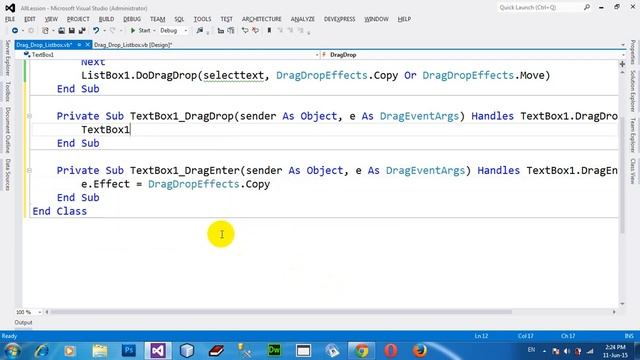Open the Undo history dropdown arrow
Image resolution: width=640 pixels, height=360 pixels.
click(x=104, y=31)
